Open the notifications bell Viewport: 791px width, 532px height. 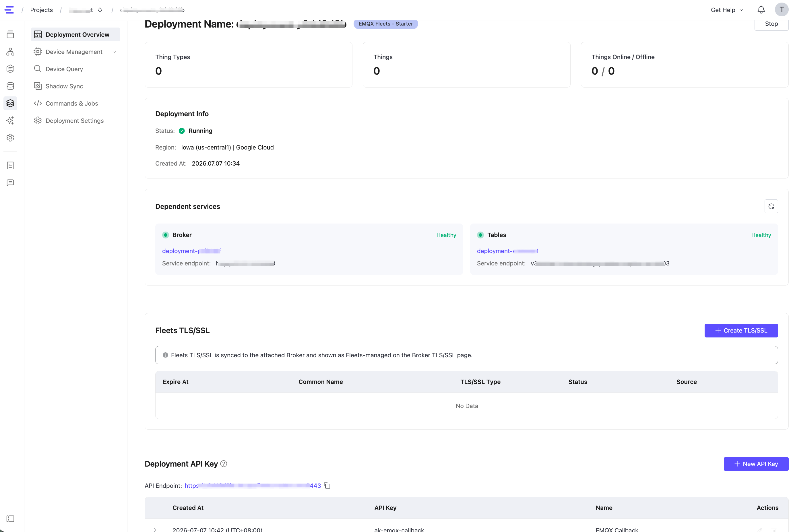pos(761,10)
